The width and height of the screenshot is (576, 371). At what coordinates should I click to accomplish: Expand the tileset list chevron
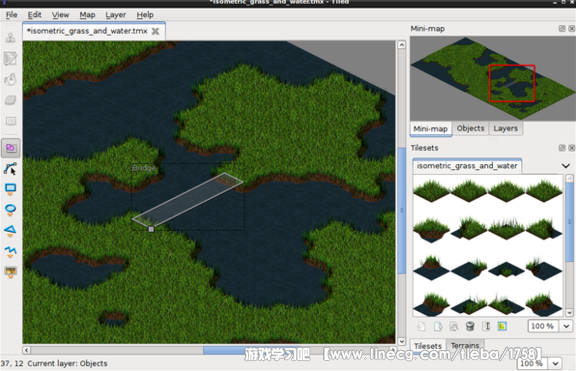(566, 166)
